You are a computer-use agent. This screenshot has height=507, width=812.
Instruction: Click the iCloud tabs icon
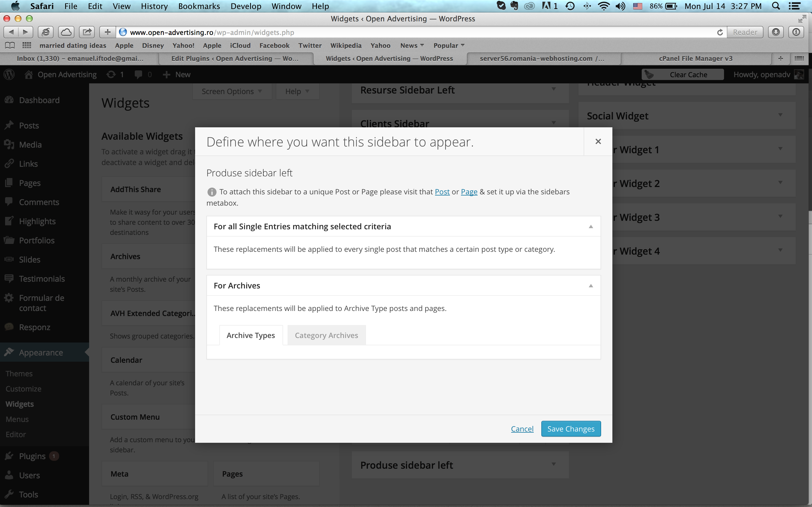point(66,32)
